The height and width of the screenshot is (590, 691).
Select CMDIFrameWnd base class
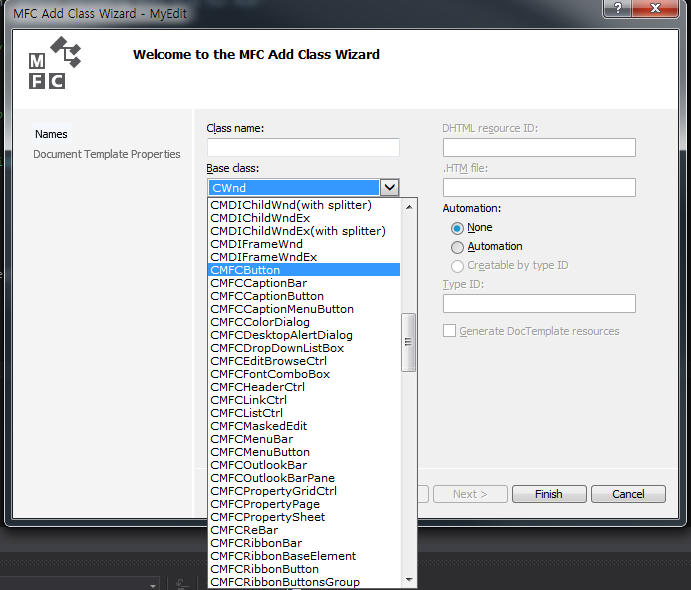(x=304, y=244)
